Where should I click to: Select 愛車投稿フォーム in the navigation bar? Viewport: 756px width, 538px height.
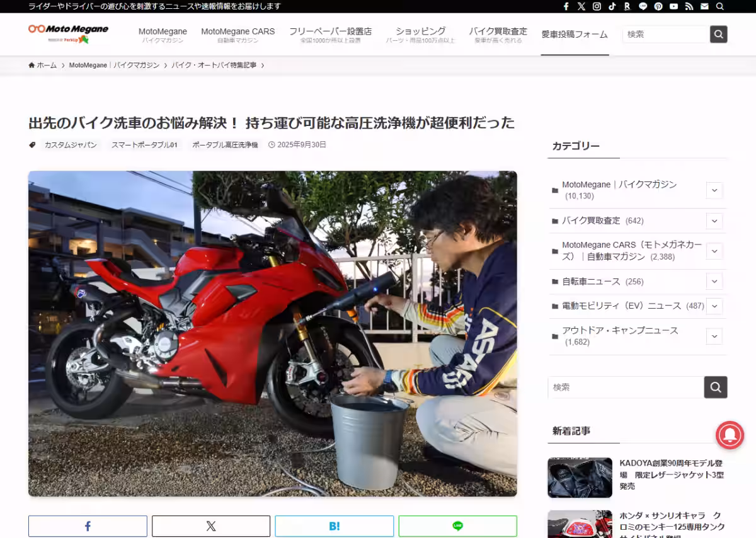click(575, 35)
